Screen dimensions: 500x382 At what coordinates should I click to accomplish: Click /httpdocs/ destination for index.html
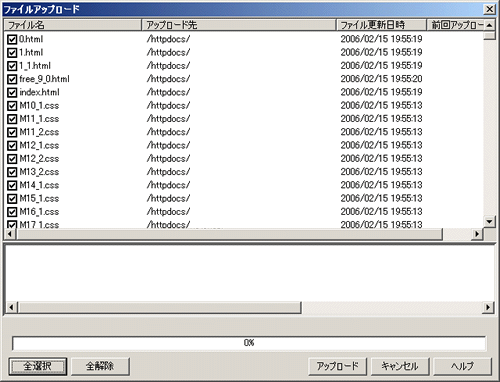click(168, 92)
